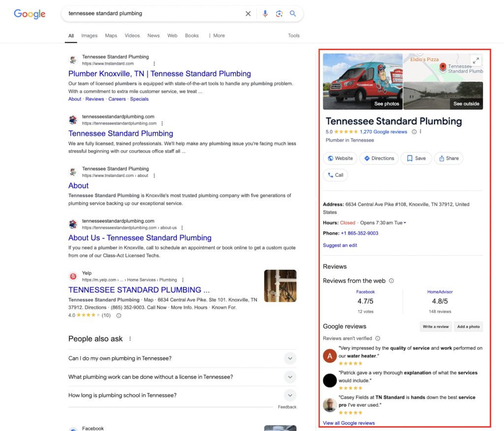The height and width of the screenshot is (431, 504).
Task: Open View all Google reviews
Action: pyautogui.click(x=348, y=423)
